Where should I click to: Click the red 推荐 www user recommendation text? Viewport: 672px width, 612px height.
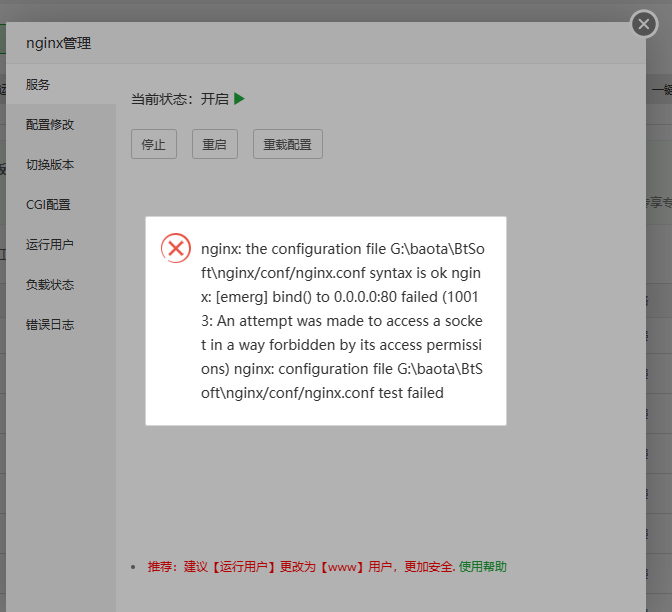click(x=301, y=567)
